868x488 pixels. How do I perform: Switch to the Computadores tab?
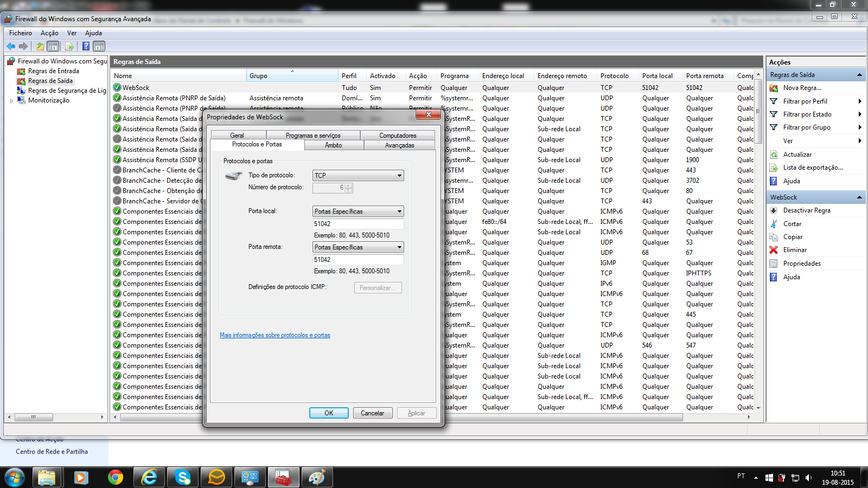pos(398,136)
